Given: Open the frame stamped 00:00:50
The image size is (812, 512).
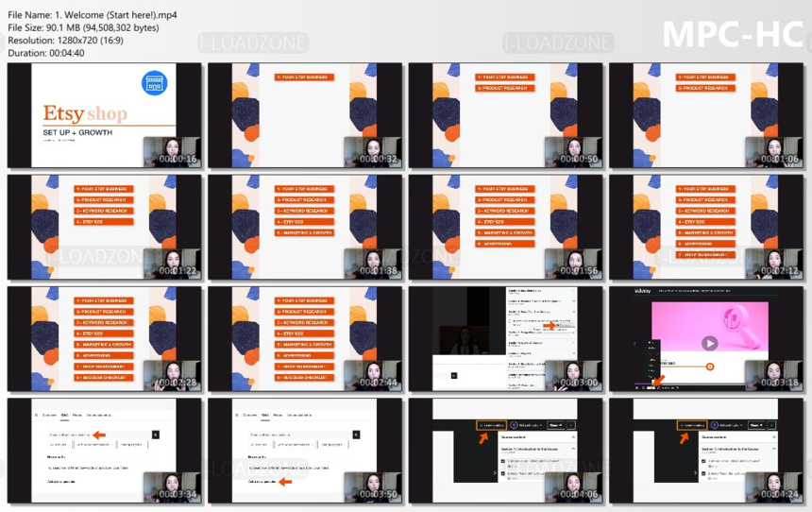Looking at the screenshot, I should (x=505, y=115).
